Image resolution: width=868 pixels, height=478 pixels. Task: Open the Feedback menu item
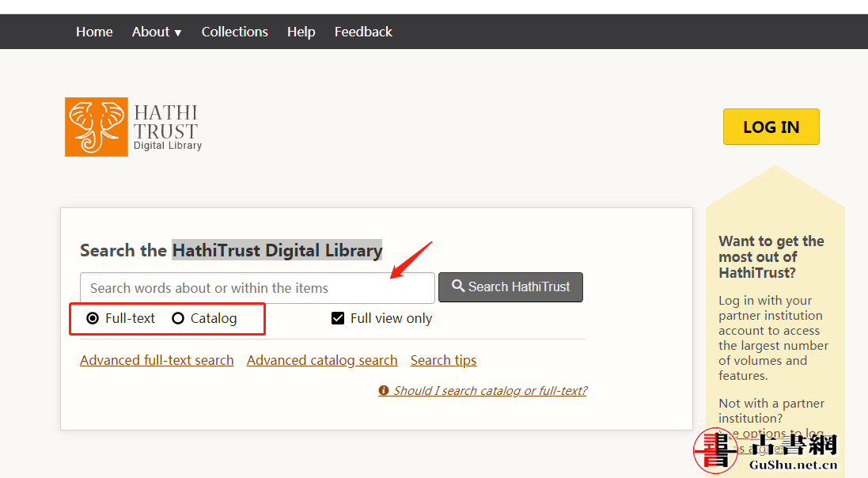click(363, 32)
